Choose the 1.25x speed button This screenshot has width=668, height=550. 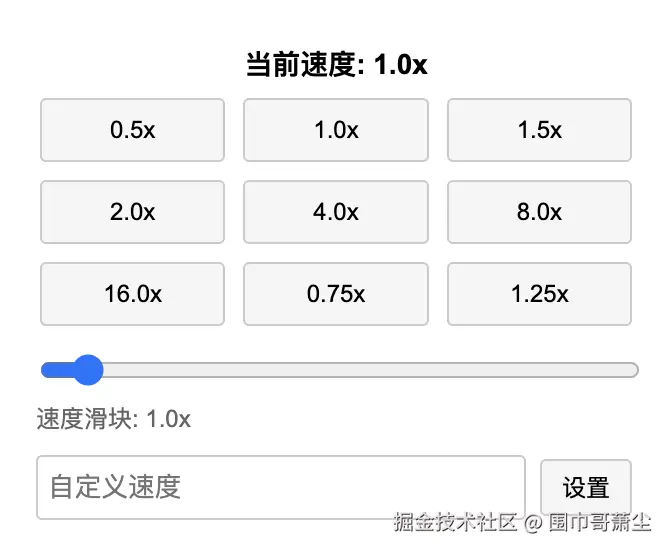(x=539, y=294)
